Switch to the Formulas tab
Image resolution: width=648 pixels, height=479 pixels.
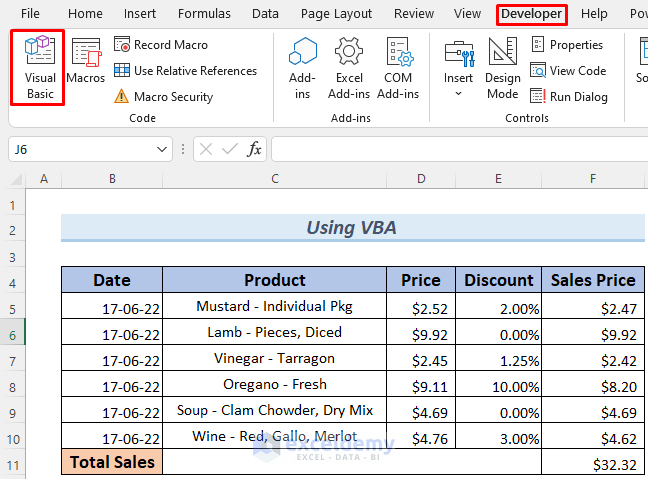pos(204,14)
